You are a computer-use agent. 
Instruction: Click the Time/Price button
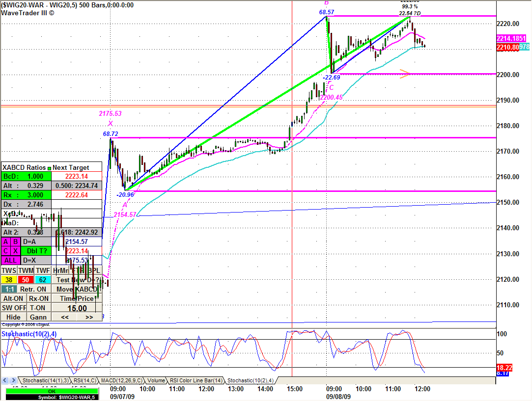point(77,298)
